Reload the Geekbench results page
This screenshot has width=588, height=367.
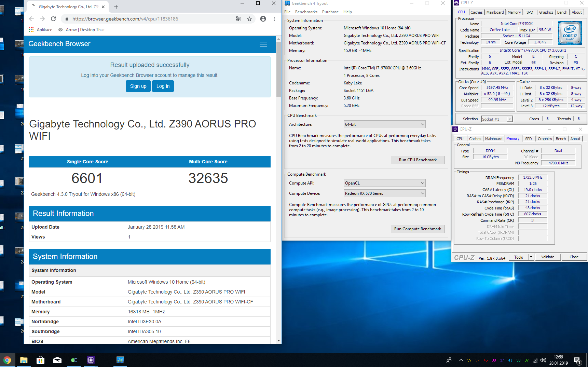pos(53,19)
